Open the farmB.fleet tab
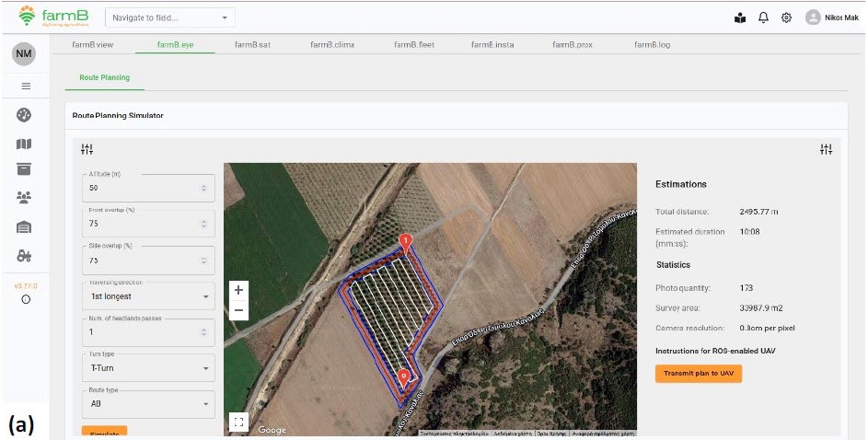 pos(413,44)
